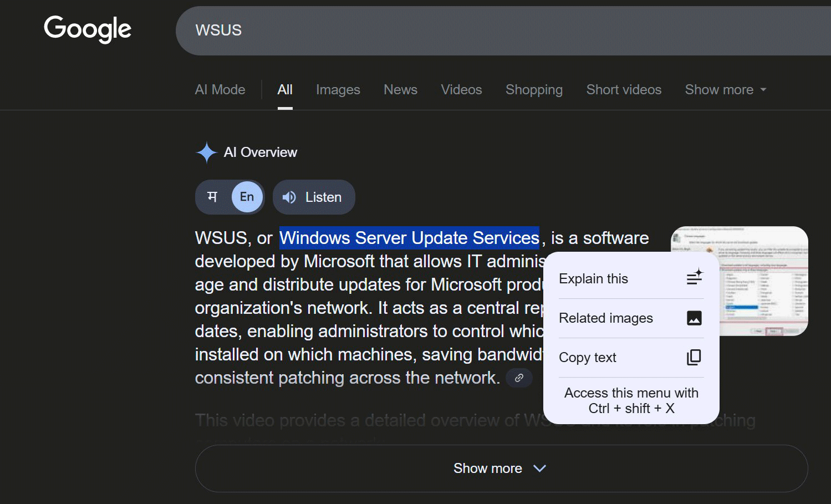Click the source link chain icon

click(519, 378)
